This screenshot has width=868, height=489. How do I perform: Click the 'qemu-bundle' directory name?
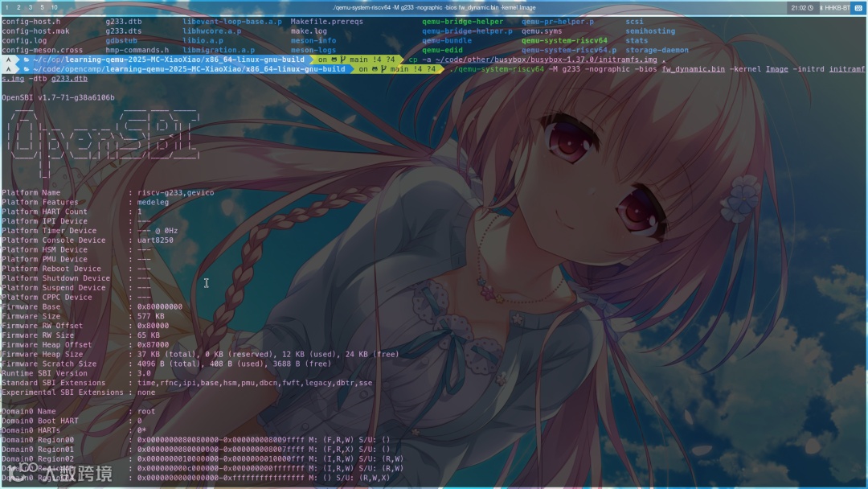pyautogui.click(x=447, y=40)
